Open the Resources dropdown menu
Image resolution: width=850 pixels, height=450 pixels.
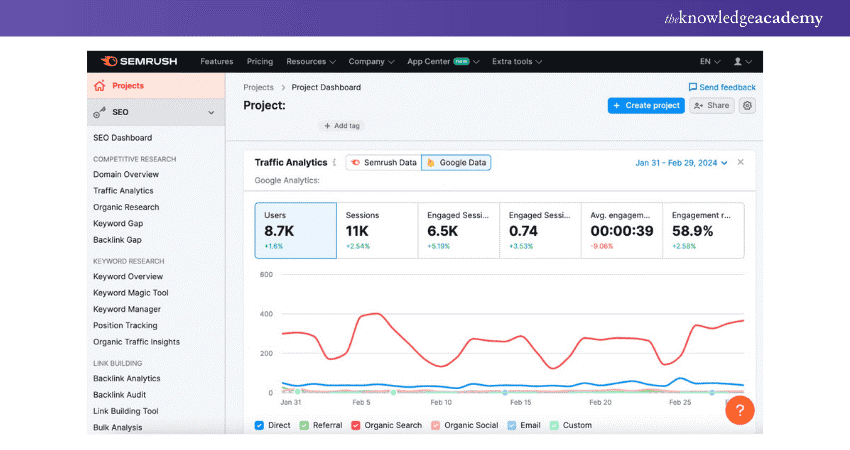tap(311, 61)
